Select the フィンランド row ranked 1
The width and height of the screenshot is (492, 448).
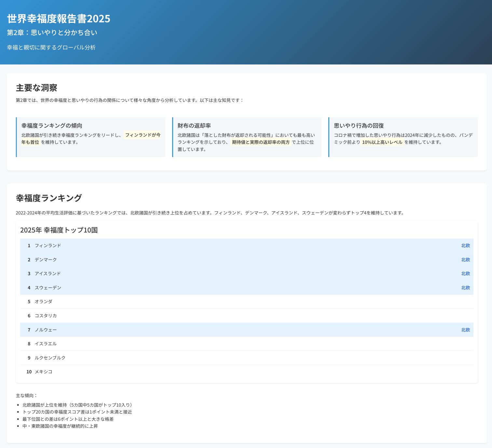[x=247, y=245]
